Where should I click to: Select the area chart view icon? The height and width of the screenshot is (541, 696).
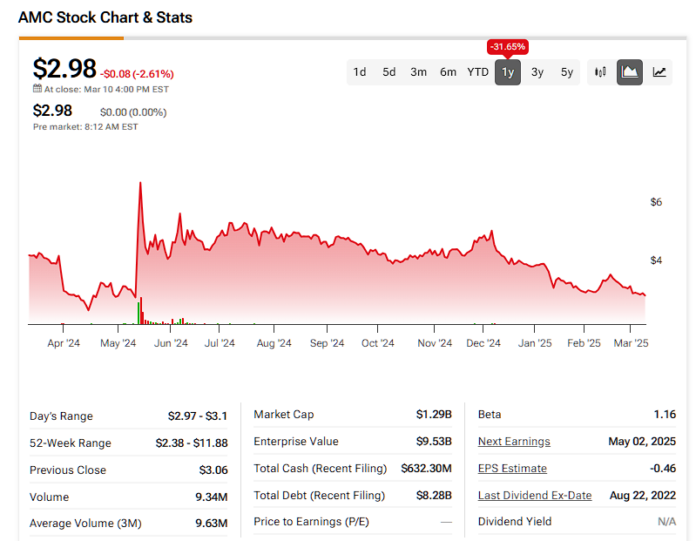tap(629, 72)
